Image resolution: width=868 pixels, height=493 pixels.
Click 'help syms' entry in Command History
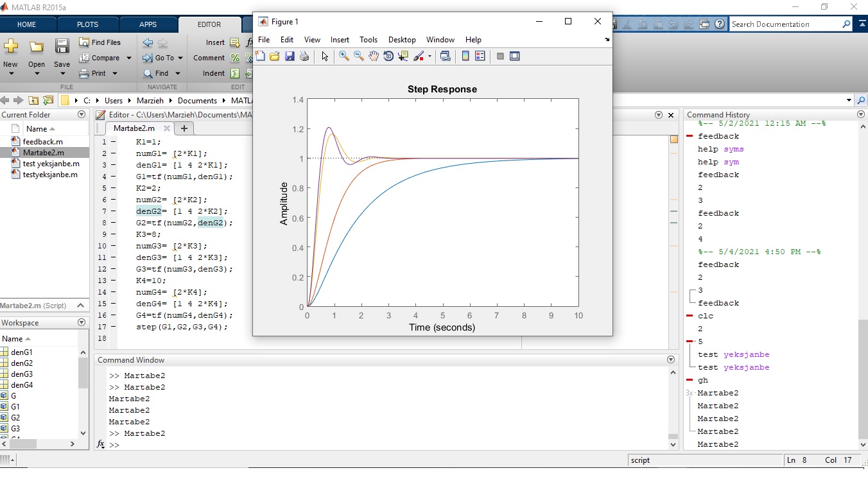click(x=721, y=149)
